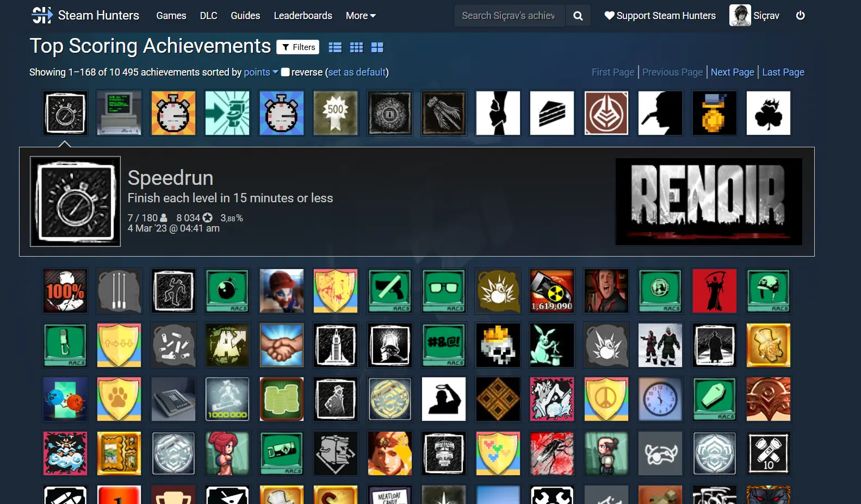Open the points sort dropdown

click(261, 72)
